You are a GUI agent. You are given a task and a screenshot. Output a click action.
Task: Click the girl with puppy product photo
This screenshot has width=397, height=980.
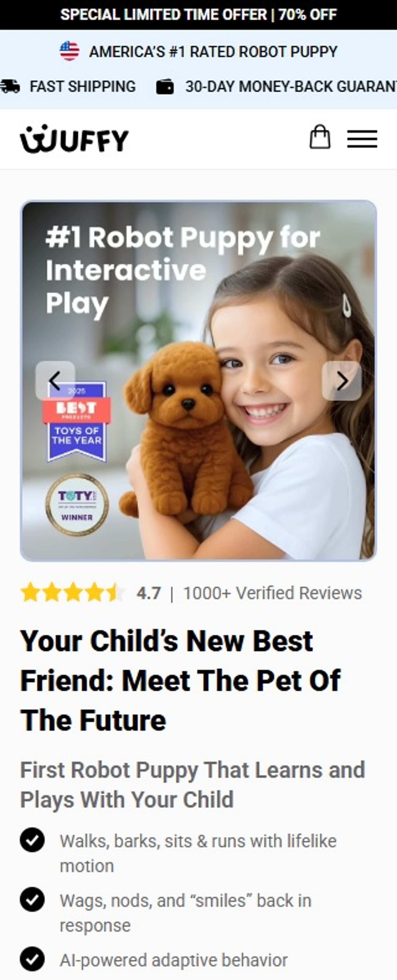(198, 380)
